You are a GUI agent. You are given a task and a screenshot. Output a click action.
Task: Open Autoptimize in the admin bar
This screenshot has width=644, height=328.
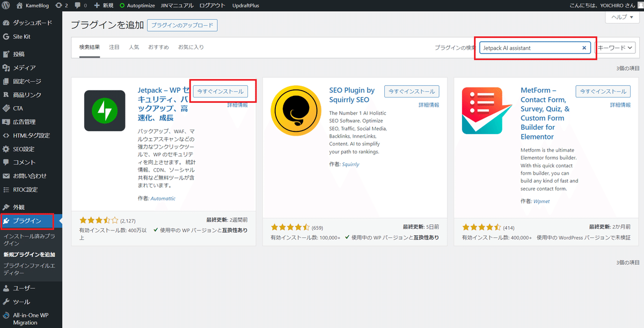[x=137, y=5]
